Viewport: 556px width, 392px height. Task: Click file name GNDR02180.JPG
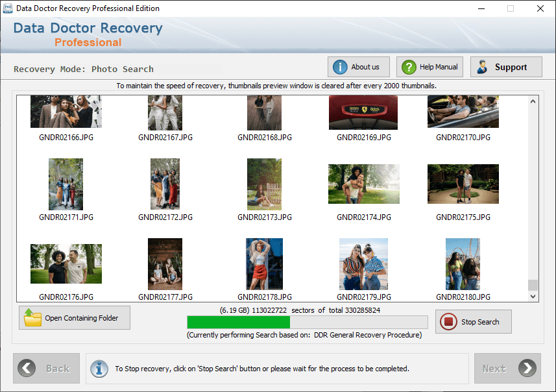coord(463,297)
